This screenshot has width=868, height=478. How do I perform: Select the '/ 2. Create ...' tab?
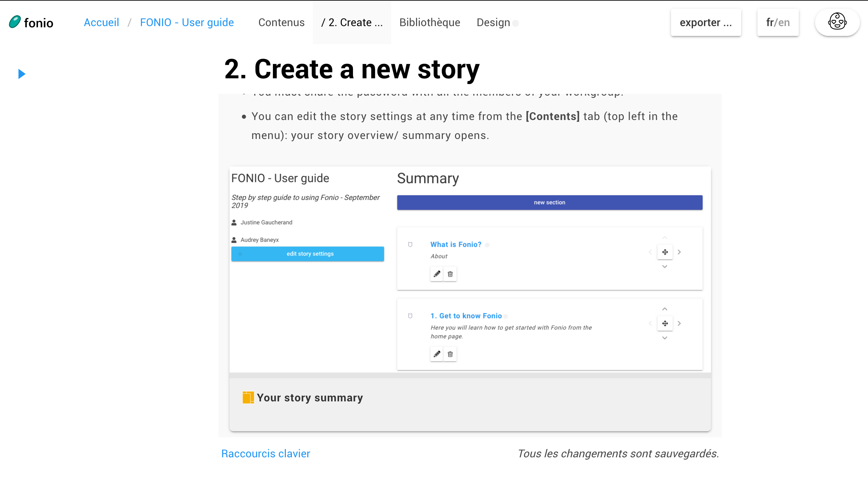pos(352,22)
